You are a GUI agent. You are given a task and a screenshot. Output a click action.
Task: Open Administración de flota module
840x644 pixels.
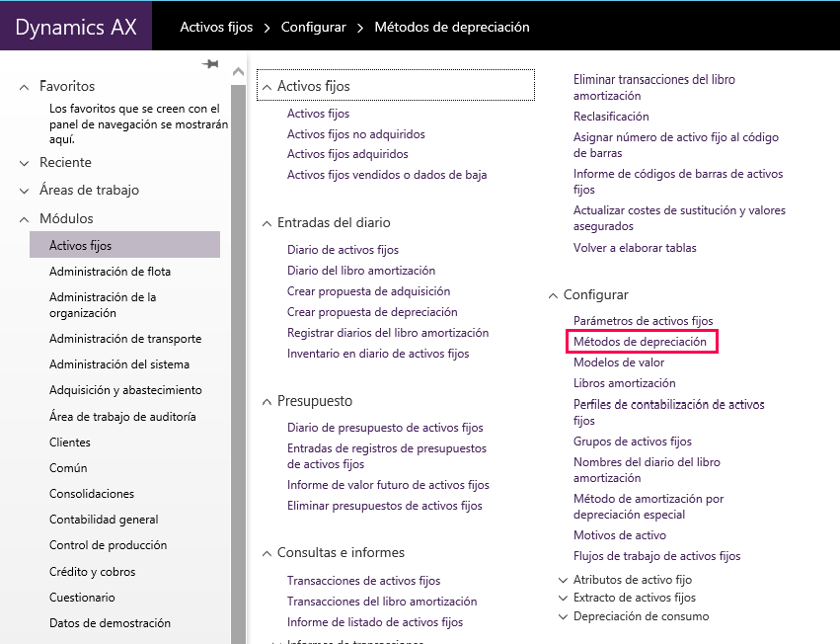110,272
